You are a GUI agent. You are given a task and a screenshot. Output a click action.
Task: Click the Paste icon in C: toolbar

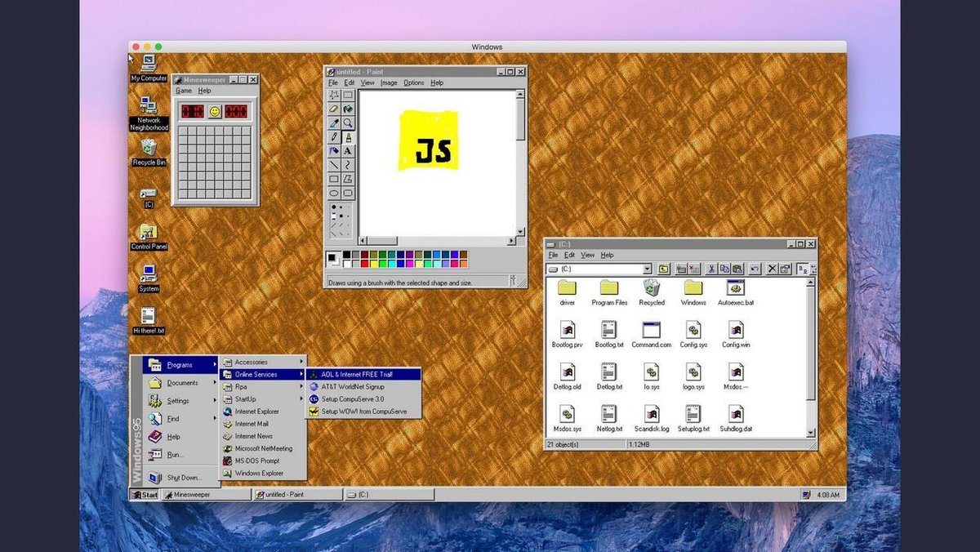[x=737, y=269]
